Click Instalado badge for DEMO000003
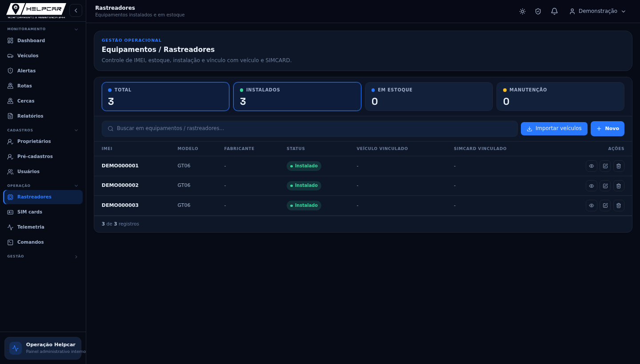The image size is (640, 364). coord(304,206)
